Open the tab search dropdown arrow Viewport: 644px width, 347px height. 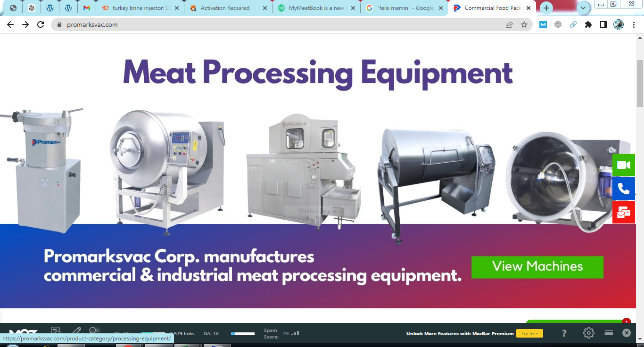tap(584, 8)
